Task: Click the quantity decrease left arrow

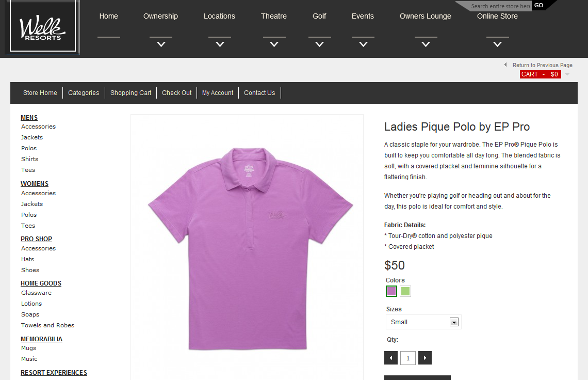Action: pyautogui.click(x=390, y=358)
